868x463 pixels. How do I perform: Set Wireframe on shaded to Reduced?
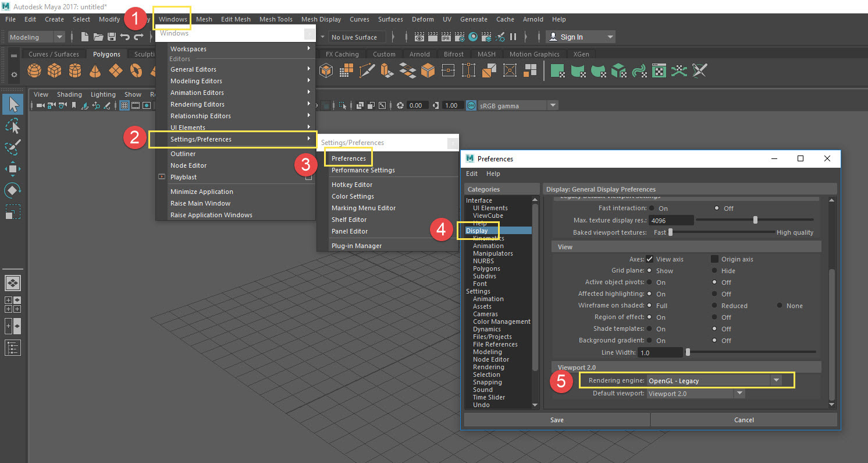click(715, 305)
